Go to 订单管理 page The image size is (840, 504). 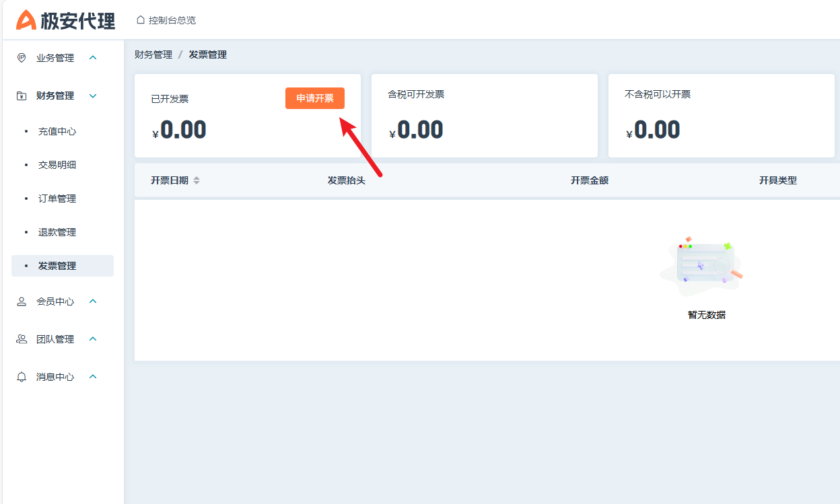pyautogui.click(x=57, y=199)
